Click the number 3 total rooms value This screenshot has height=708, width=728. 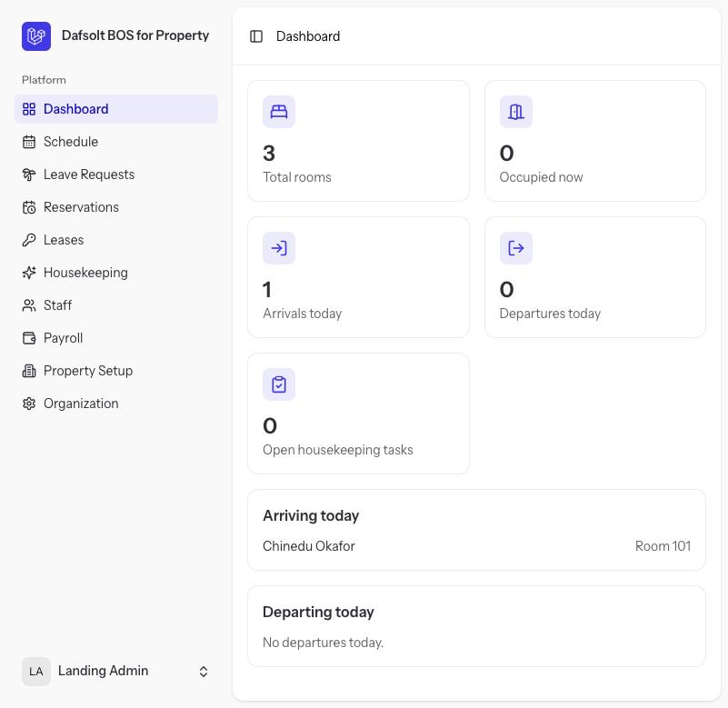click(x=269, y=154)
